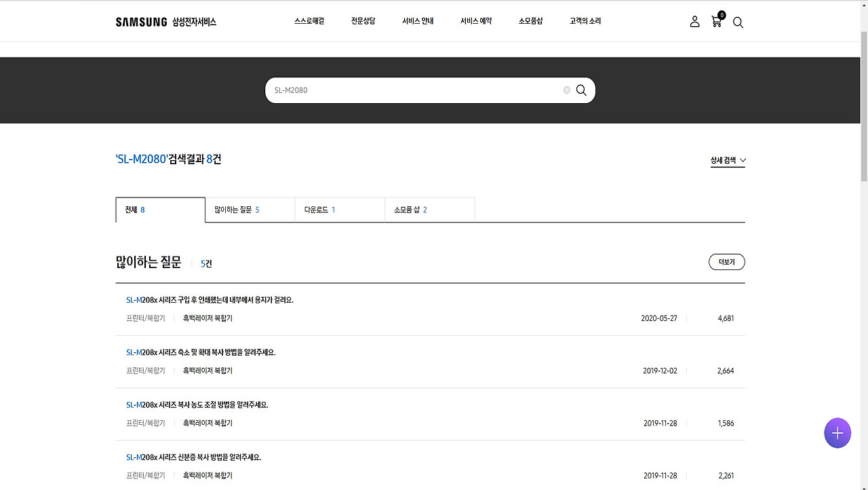Click inside the SL-M2080 search input field
868x490 pixels.
pyautogui.click(x=407, y=90)
